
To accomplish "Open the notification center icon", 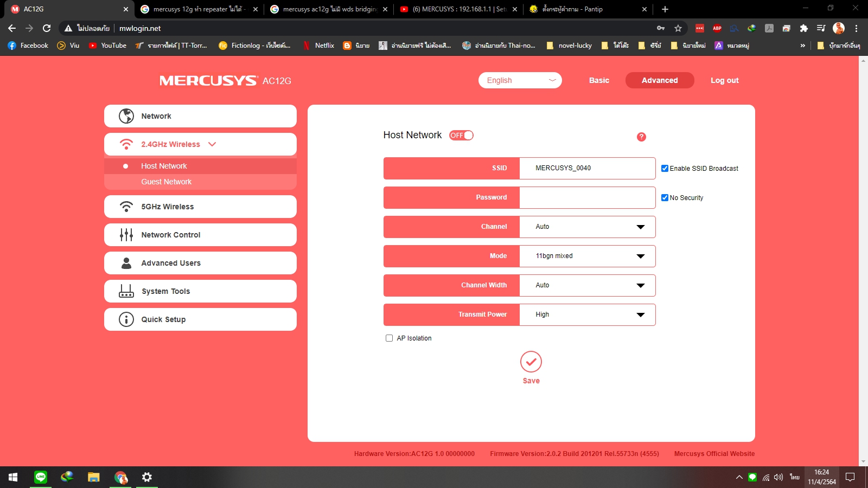I will coord(850,477).
